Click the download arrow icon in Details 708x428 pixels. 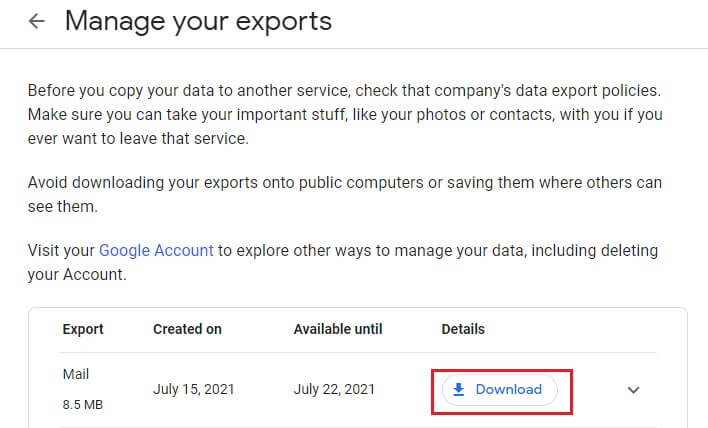(459, 390)
